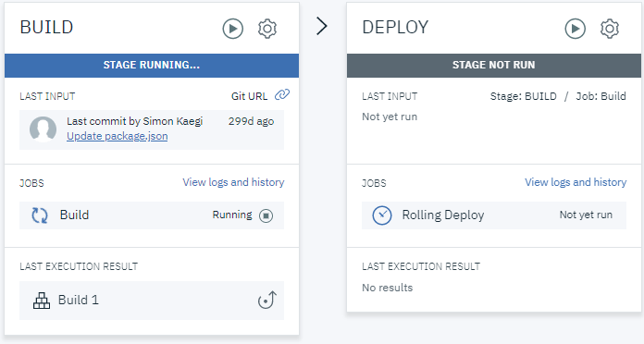
Task: Click the Git URL link icon
Action: [282, 95]
